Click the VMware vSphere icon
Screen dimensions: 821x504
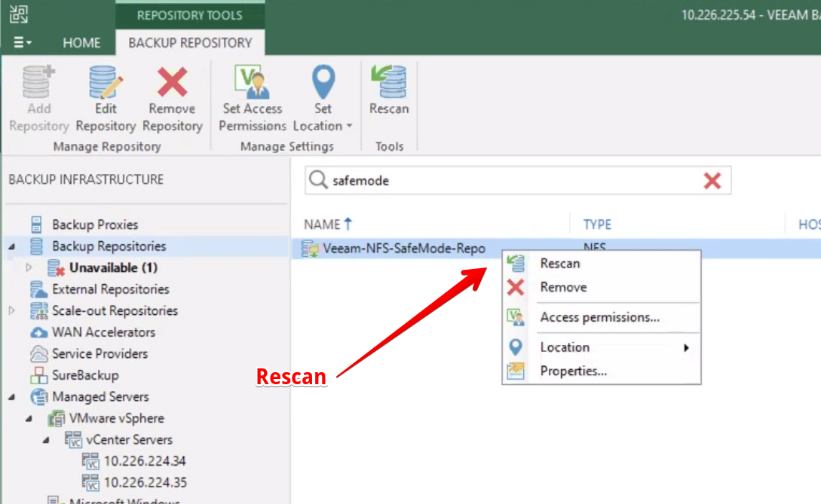pos(56,418)
